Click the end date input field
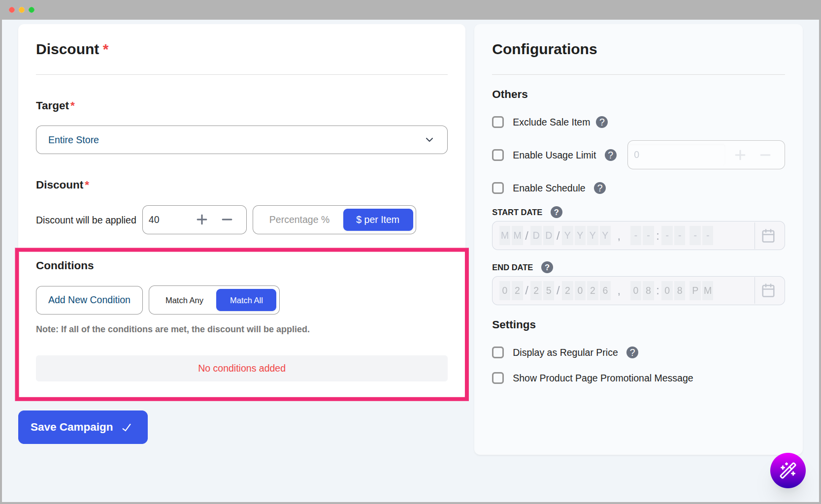The height and width of the screenshot is (504, 821). (x=616, y=290)
